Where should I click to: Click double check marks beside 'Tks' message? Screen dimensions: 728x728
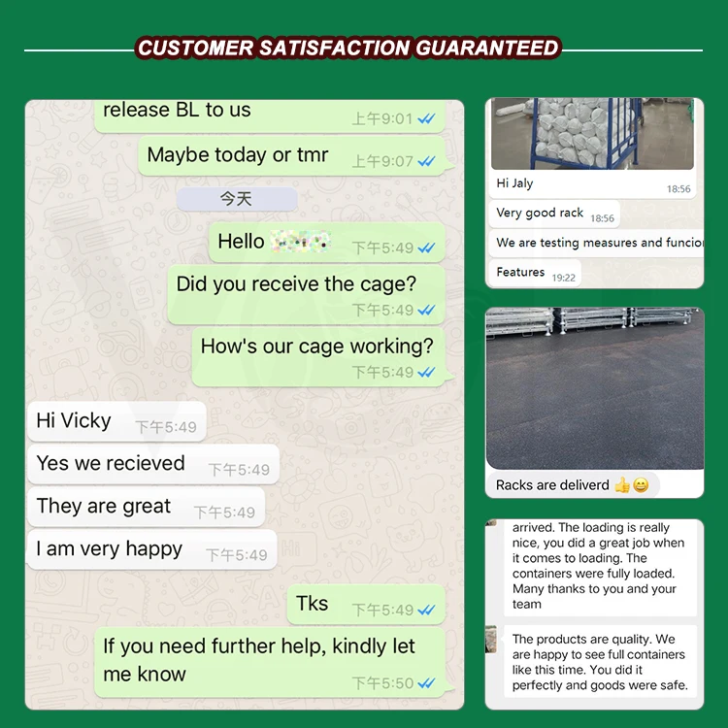pos(426,610)
